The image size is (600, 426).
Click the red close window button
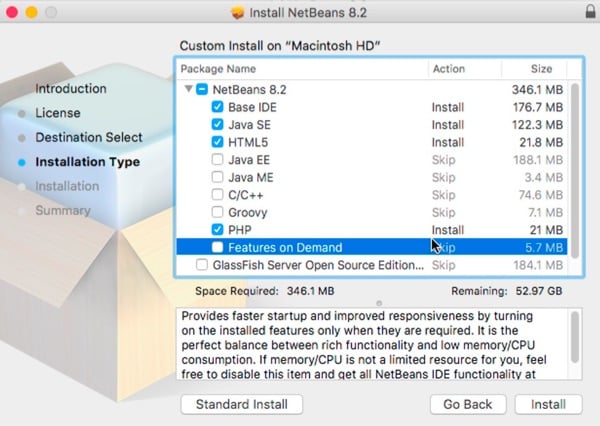click(12, 12)
